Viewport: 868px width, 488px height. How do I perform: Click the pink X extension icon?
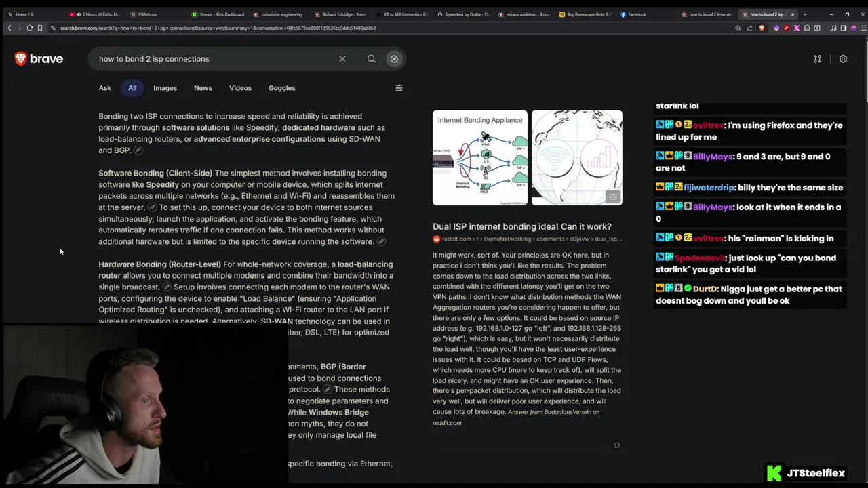(x=797, y=28)
